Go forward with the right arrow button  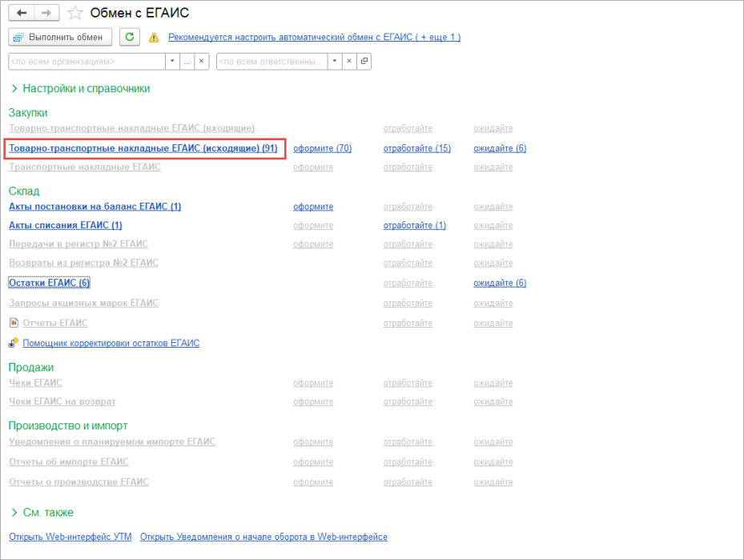pyautogui.click(x=46, y=13)
